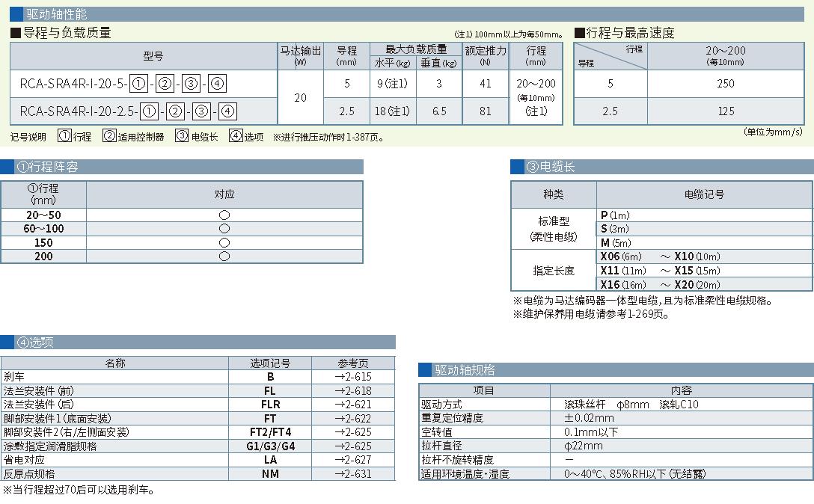Click the 标准型 (柔性电缆) category cell
Viewport: 814px width, 504px height.
(x=554, y=229)
